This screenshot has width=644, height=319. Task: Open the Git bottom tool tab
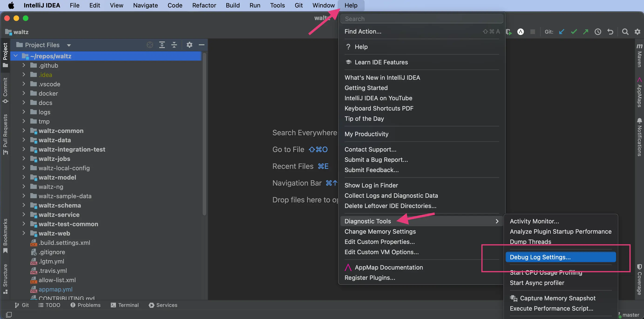coord(21,305)
